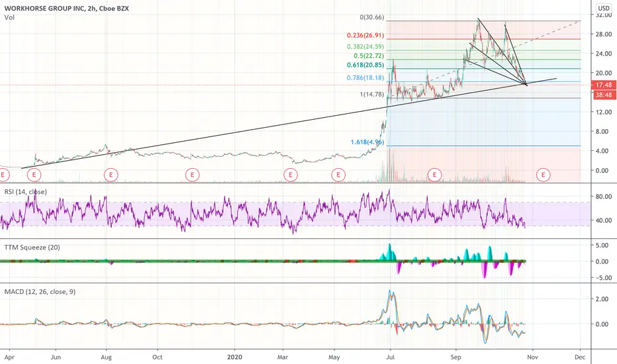Click the red 17.48 current price tag
This screenshot has width=617, height=364.
604,85
